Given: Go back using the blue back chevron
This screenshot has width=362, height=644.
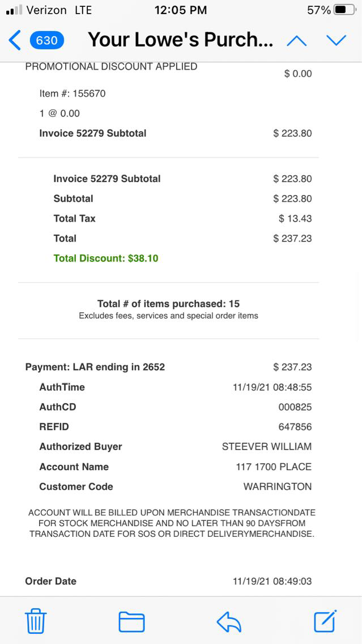Looking at the screenshot, I should [15, 40].
